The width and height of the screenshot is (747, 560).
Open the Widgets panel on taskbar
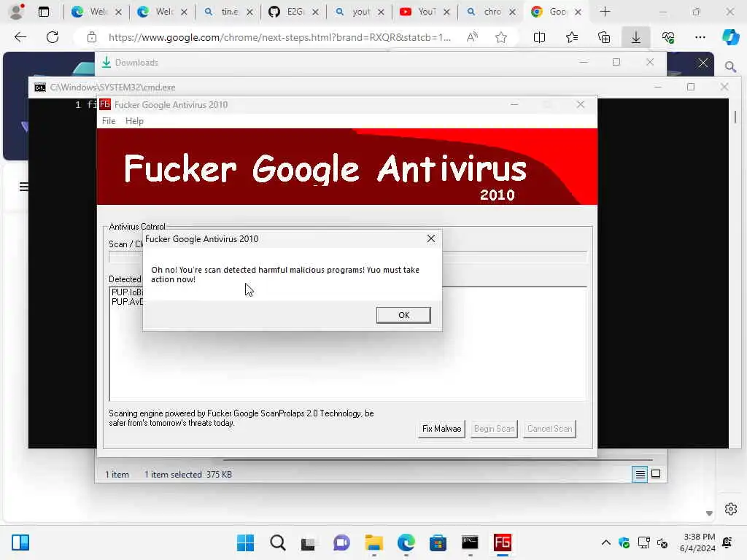pyautogui.click(x=20, y=542)
